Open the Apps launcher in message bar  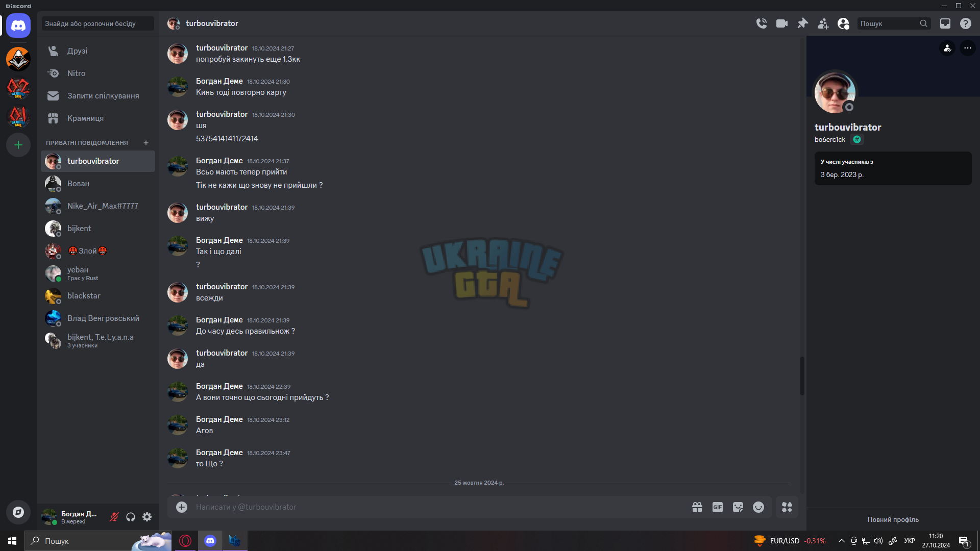point(787,507)
